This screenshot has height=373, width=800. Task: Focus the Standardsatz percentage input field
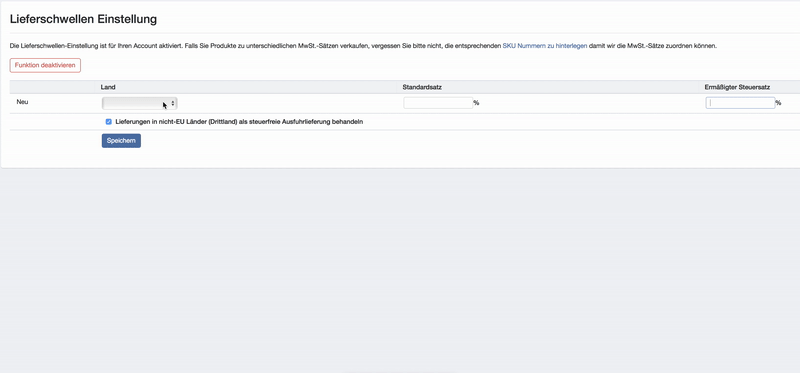click(438, 103)
